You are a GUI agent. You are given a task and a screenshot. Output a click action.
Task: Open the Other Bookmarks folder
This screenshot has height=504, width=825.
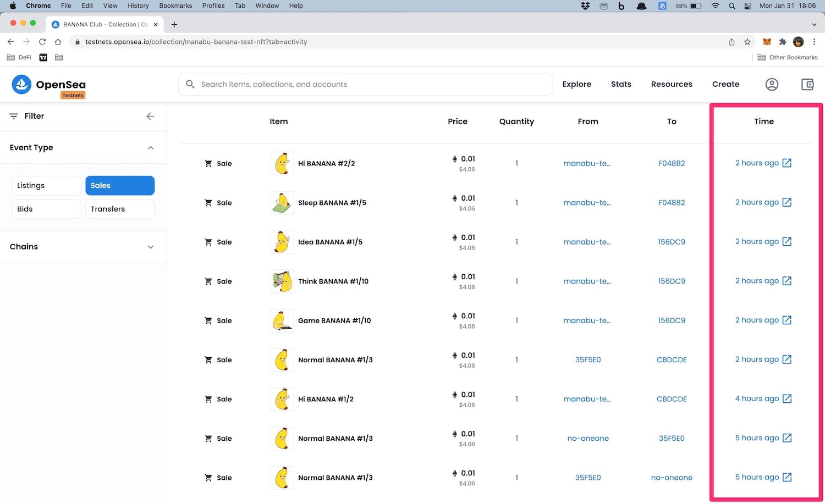point(788,57)
